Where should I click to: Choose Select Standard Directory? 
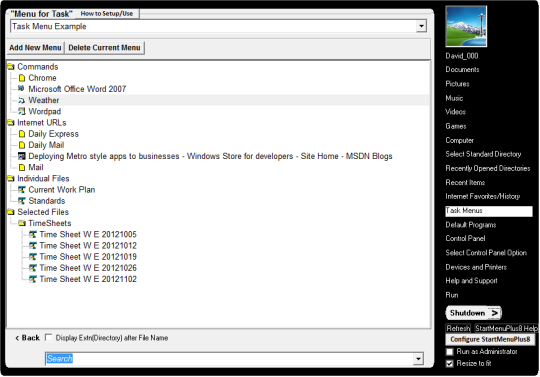(x=483, y=154)
